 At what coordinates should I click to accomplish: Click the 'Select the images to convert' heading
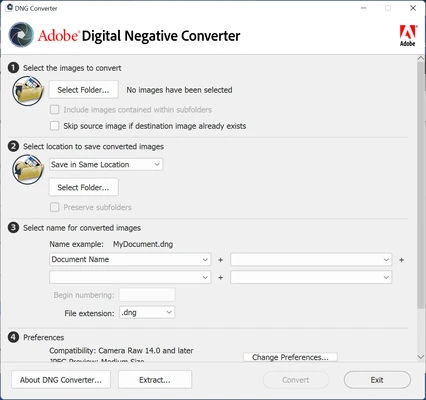[72, 68]
